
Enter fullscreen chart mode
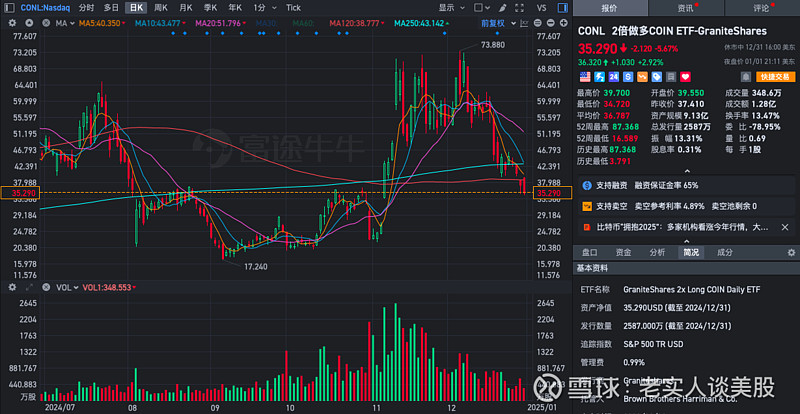click(x=519, y=8)
